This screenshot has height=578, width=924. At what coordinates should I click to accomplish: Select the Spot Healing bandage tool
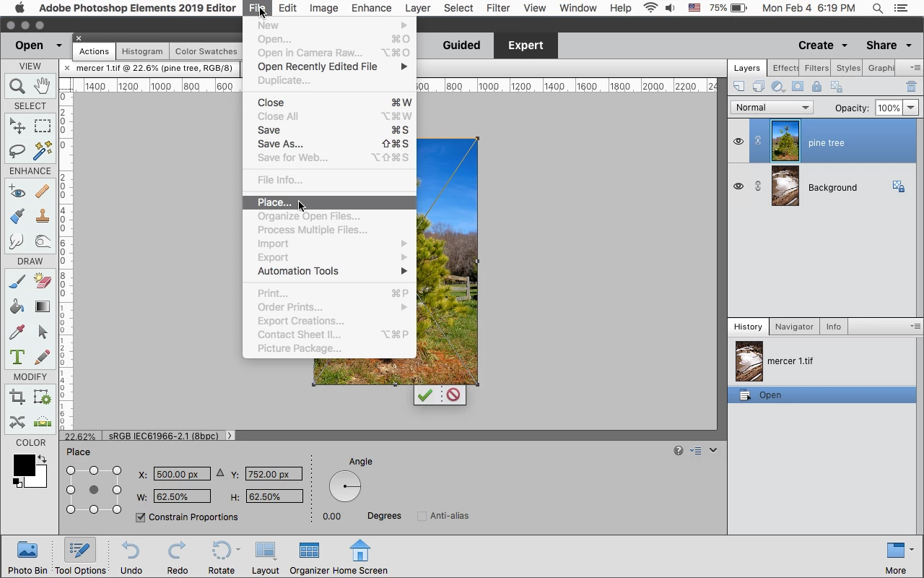(43, 192)
